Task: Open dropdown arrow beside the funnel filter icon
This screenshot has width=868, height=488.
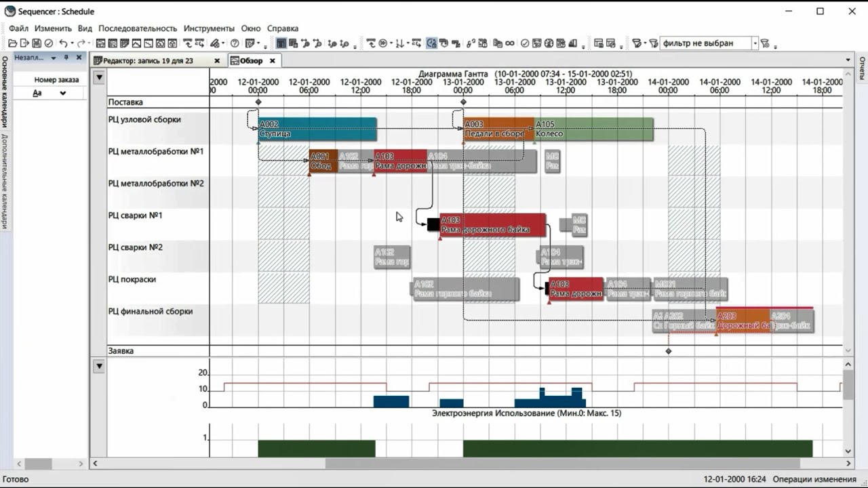Action: click(x=645, y=43)
